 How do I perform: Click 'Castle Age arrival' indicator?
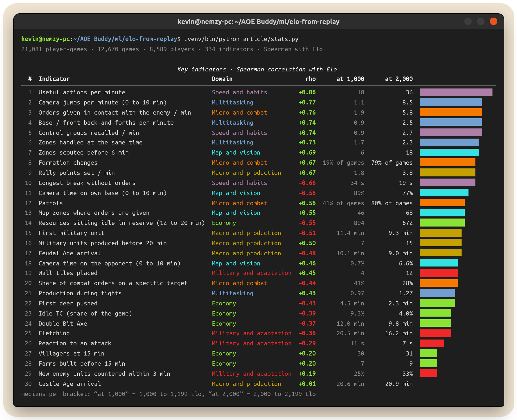(x=70, y=384)
